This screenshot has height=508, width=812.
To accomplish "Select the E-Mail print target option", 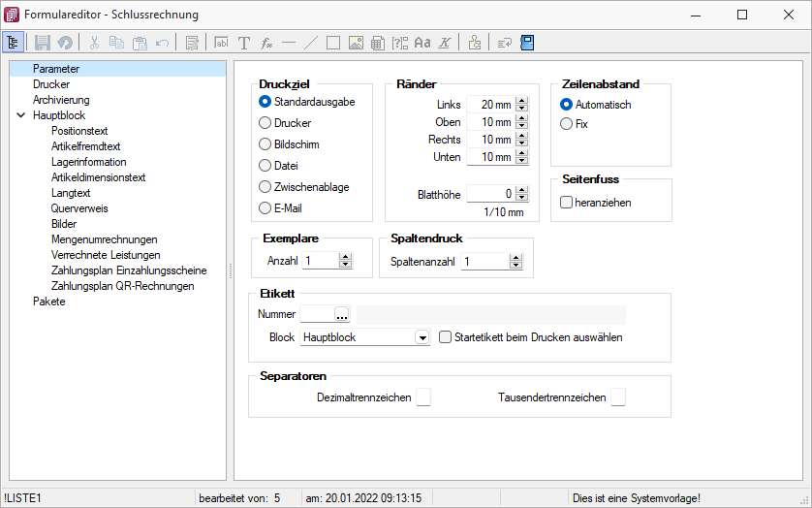I will pyautogui.click(x=265, y=208).
